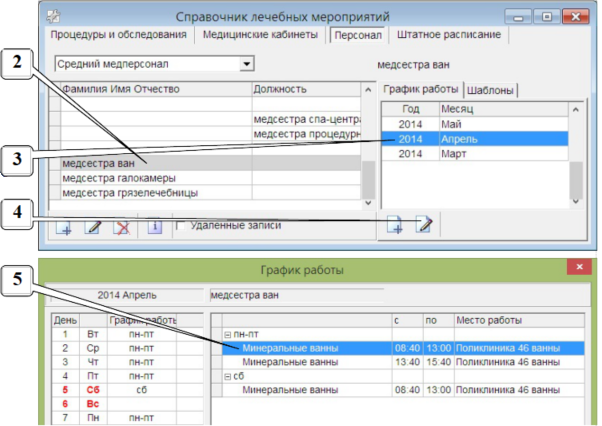Screen dimensions: 602x426
Task: Add a new work schedule
Action: (393, 227)
